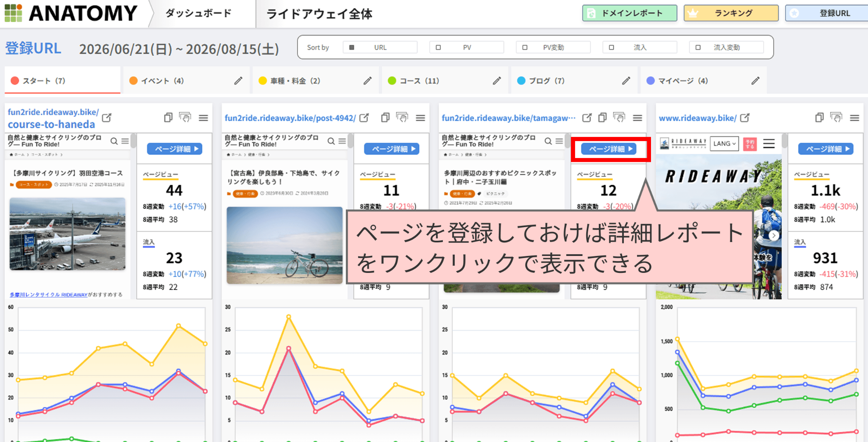Image resolution: width=868 pixels, height=442 pixels.
Task: Click the beach bicycle photo thumbnail
Action: [x=284, y=245]
